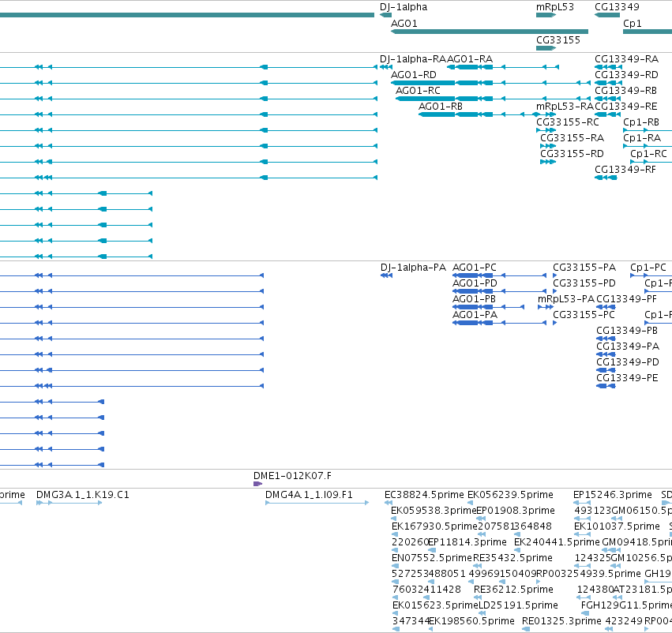Select the mRpL53 gene label
The image size is (672, 633).
click(x=554, y=7)
